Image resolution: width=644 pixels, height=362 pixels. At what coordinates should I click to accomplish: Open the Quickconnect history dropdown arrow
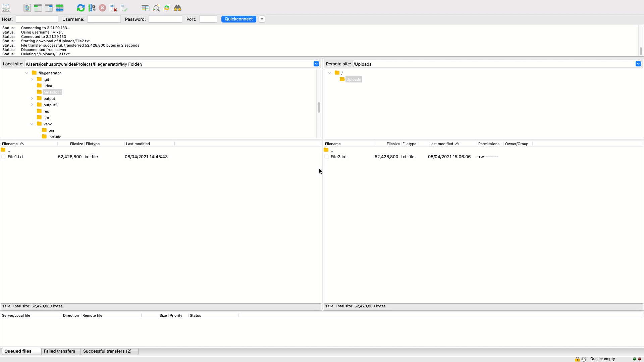click(x=262, y=19)
